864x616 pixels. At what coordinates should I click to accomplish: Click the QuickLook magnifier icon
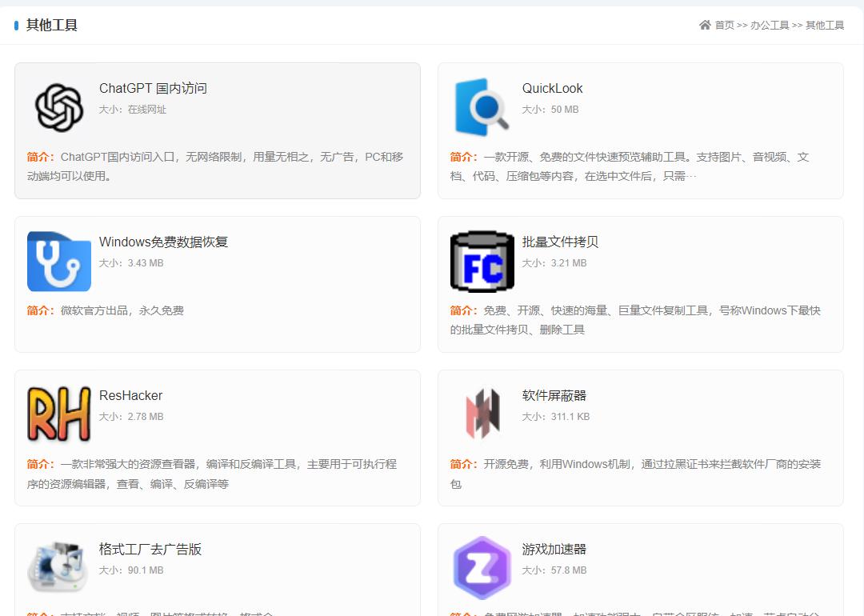click(x=481, y=104)
